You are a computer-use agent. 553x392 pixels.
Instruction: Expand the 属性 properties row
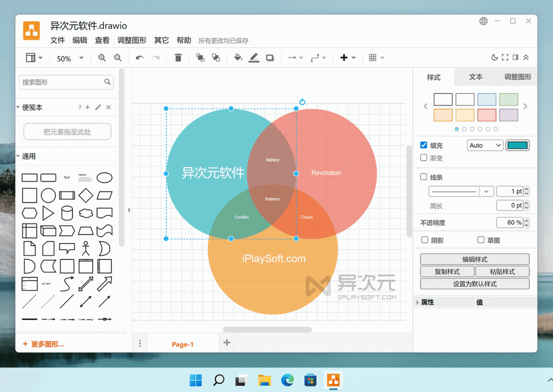pos(418,303)
